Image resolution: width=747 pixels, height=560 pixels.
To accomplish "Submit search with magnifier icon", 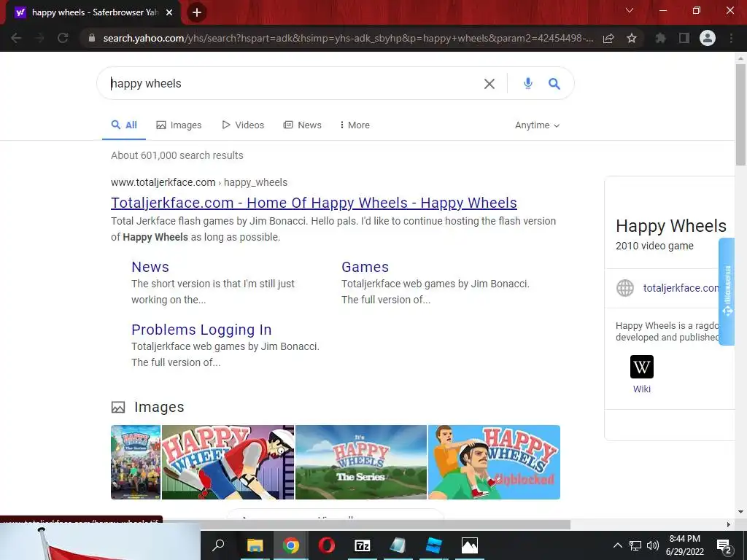I will (x=554, y=84).
